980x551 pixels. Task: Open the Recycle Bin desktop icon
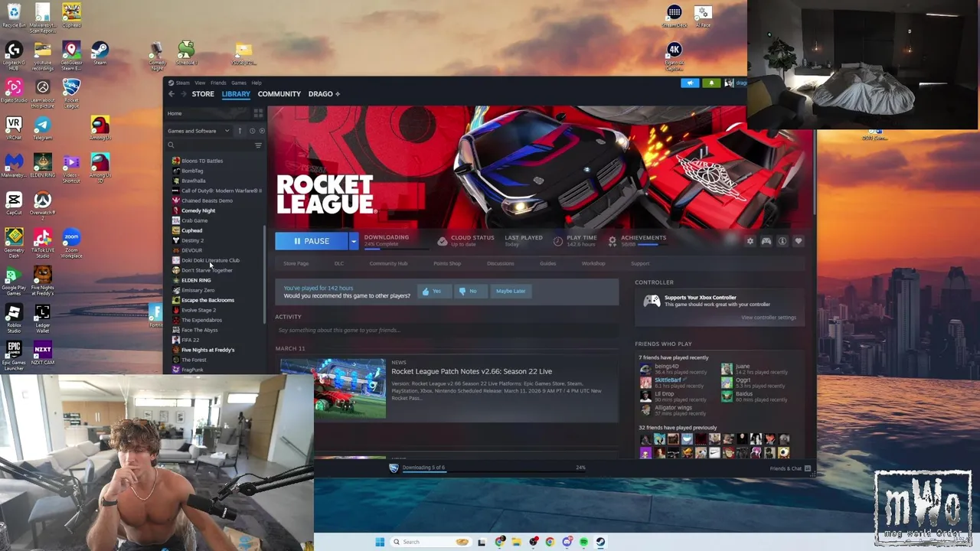tap(14, 15)
